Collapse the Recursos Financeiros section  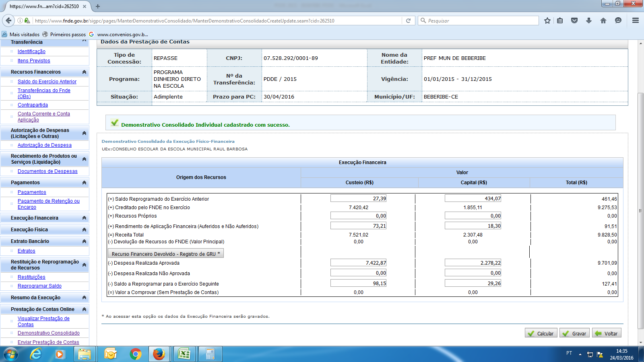84,72
